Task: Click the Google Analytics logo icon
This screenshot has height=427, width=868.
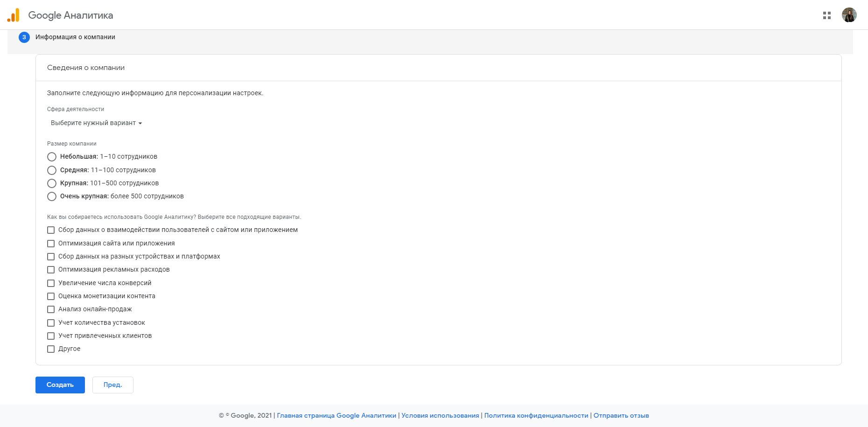Action: coord(14,15)
